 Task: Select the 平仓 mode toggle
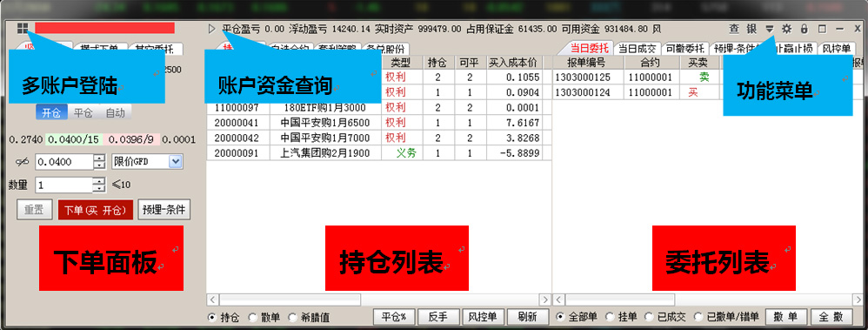coord(83,113)
